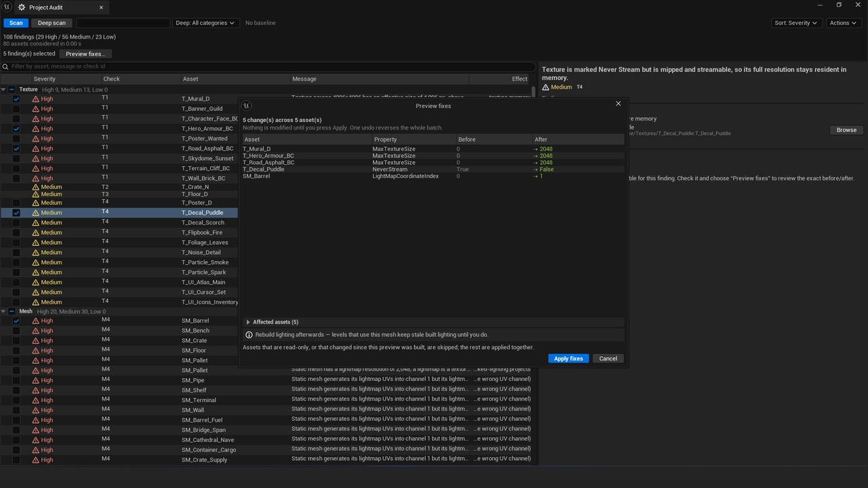This screenshot has height=488, width=868.
Task: Click the warning icon on the T_Skydome_Sunset row
Action: [36, 159]
